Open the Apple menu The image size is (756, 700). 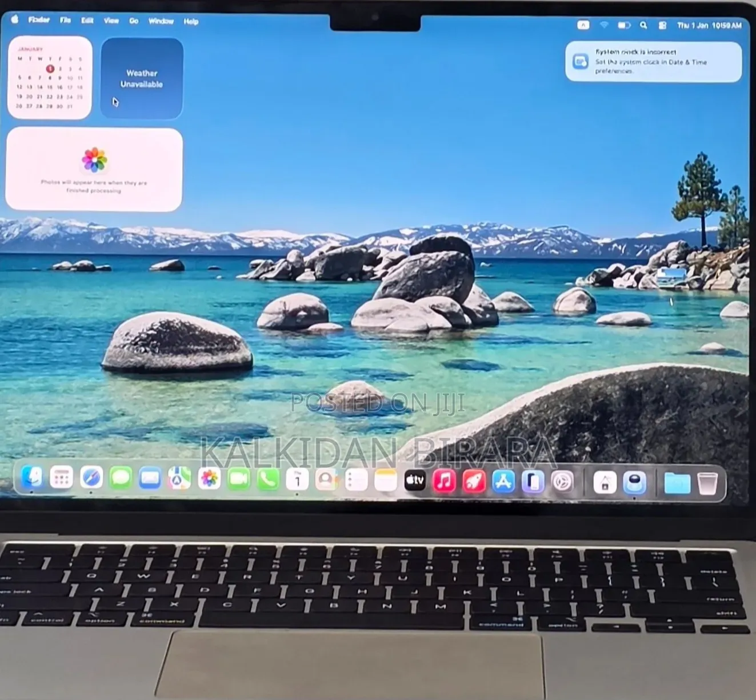point(15,19)
